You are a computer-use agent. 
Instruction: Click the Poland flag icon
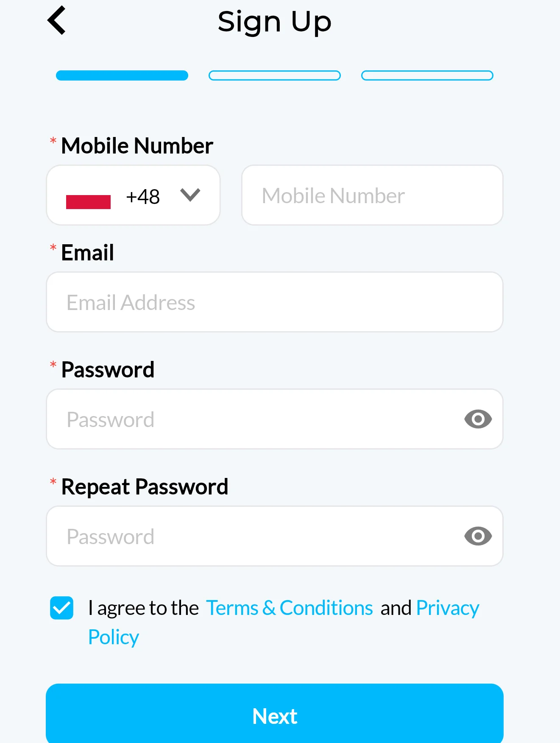[x=88, y=197]
